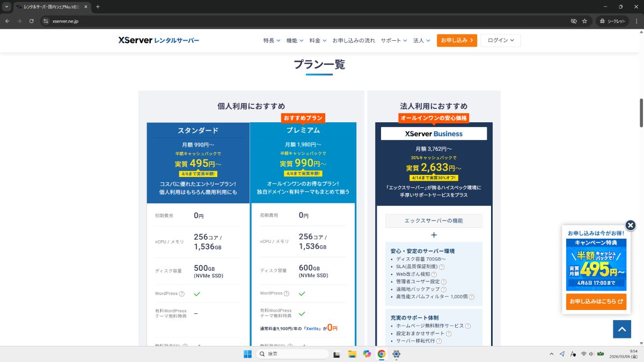Open the ログイン dropdown button
644x362 pixels.
point(500,41)
